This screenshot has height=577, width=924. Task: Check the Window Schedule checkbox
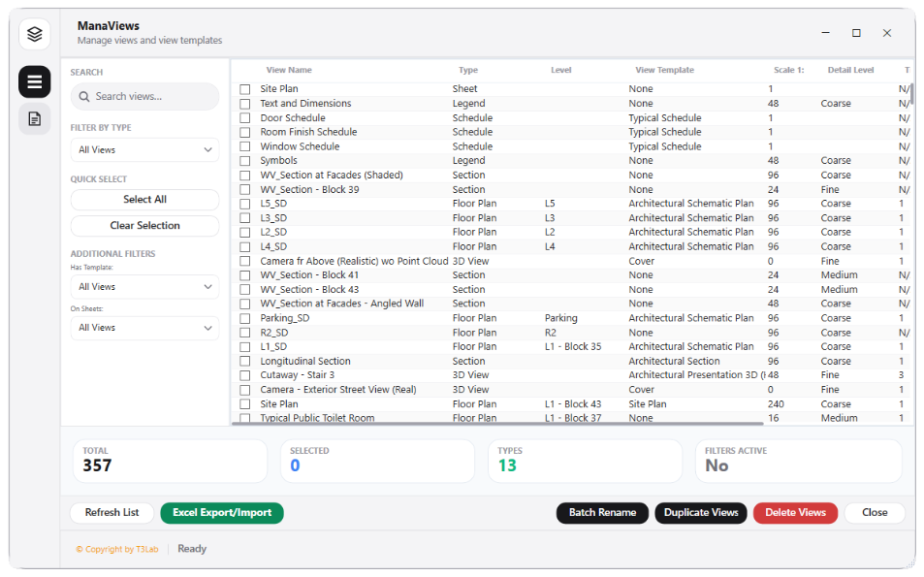tap(245, 146)
